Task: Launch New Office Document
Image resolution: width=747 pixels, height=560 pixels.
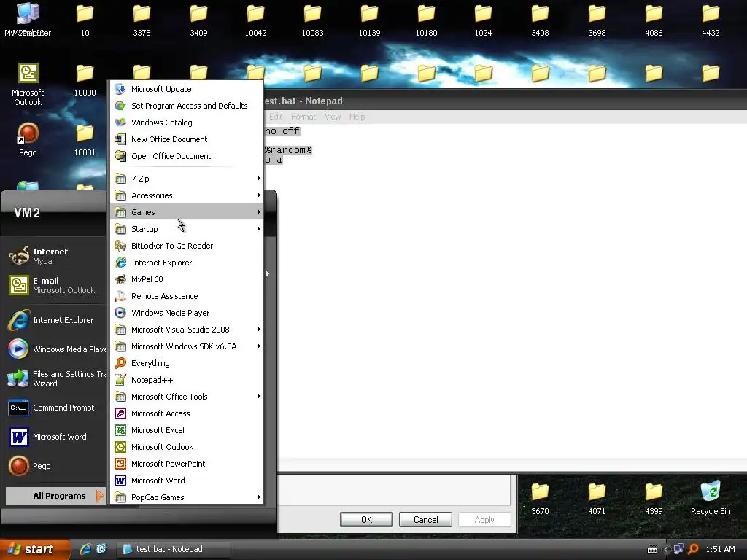Action: pyautogui.click(x=187, y=139)
